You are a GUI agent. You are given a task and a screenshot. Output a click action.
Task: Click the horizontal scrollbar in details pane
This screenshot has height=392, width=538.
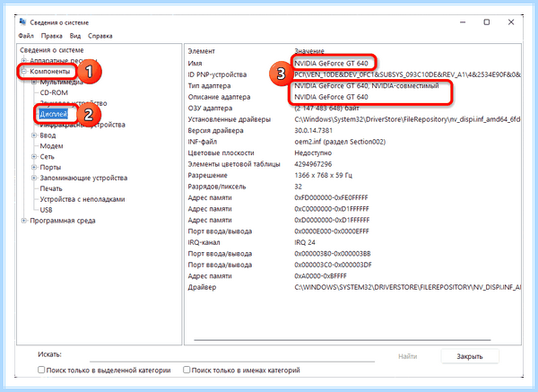[343, 340]
